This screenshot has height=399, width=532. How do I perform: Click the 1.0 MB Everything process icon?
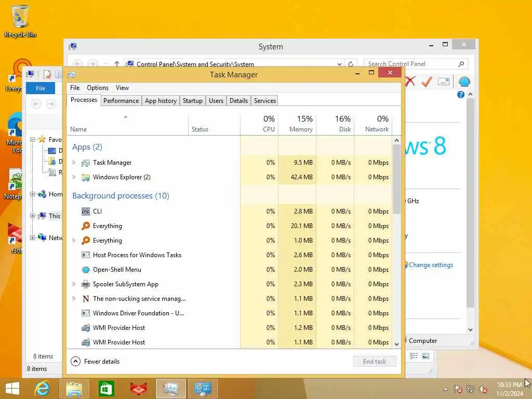(86, 241)
